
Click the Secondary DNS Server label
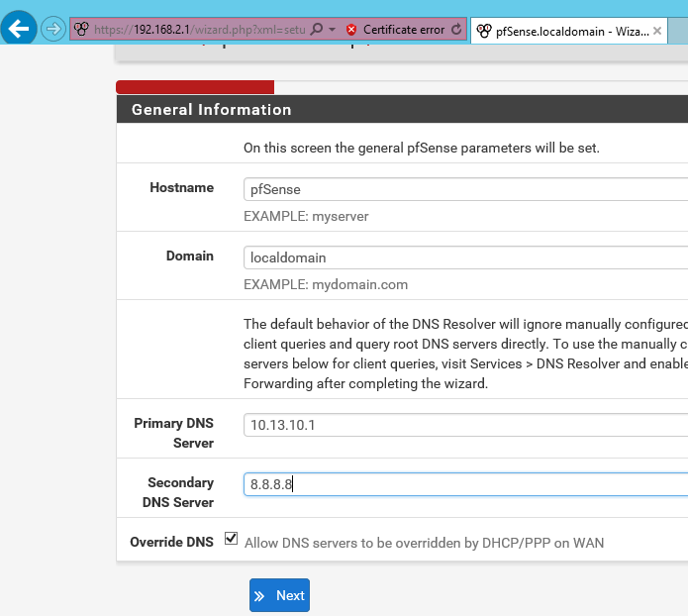178,492
